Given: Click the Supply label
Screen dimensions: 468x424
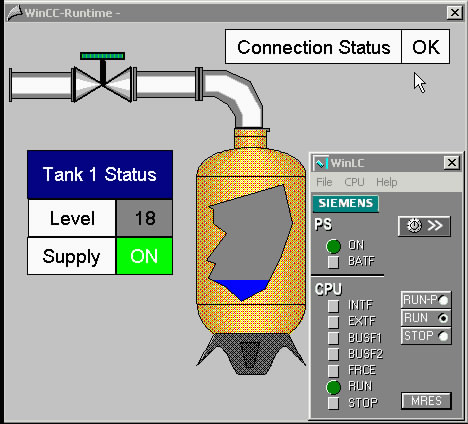Looking at the screenshot, I should coord(71,256).
